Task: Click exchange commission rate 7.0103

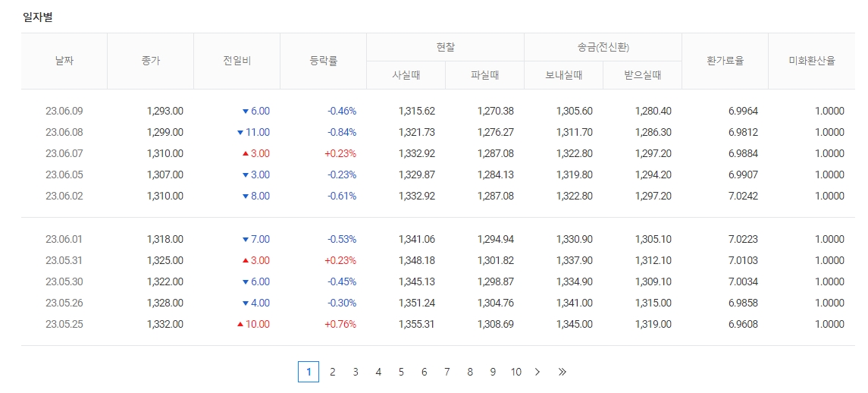Action: [x=744, y=260]
